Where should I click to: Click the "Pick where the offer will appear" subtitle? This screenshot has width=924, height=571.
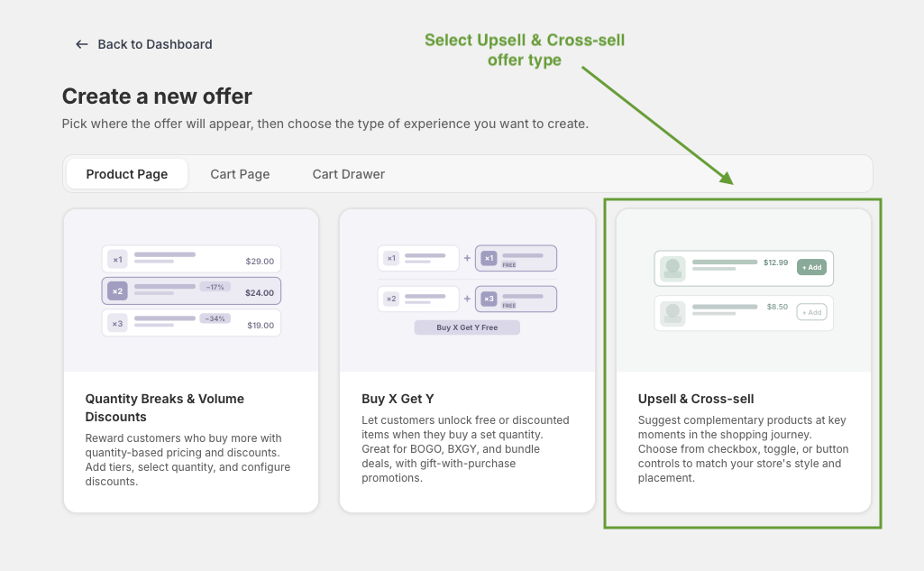(325, 124)
